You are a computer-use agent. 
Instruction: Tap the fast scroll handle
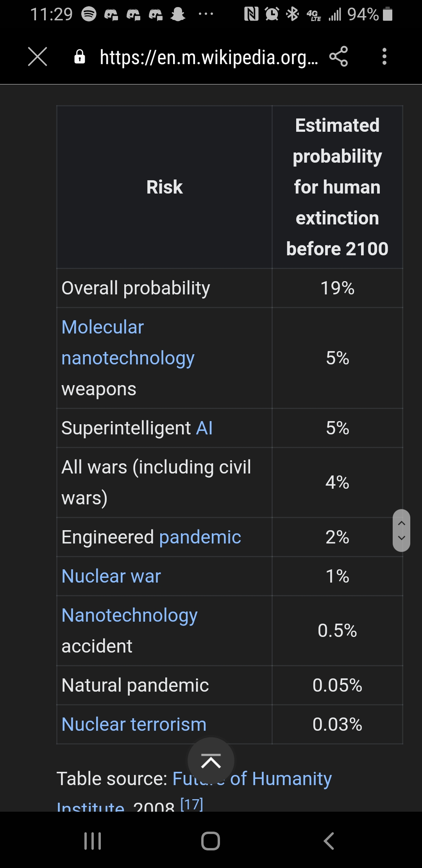pos(401,530)
